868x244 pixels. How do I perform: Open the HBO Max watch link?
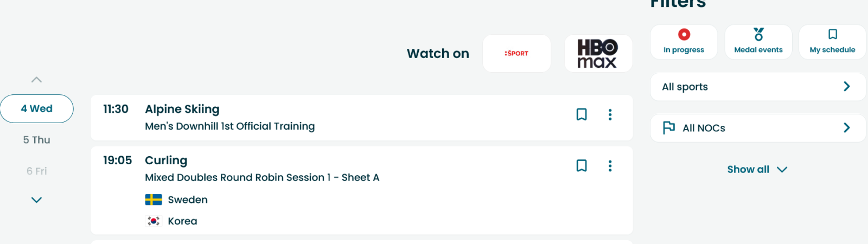(598, 53)
